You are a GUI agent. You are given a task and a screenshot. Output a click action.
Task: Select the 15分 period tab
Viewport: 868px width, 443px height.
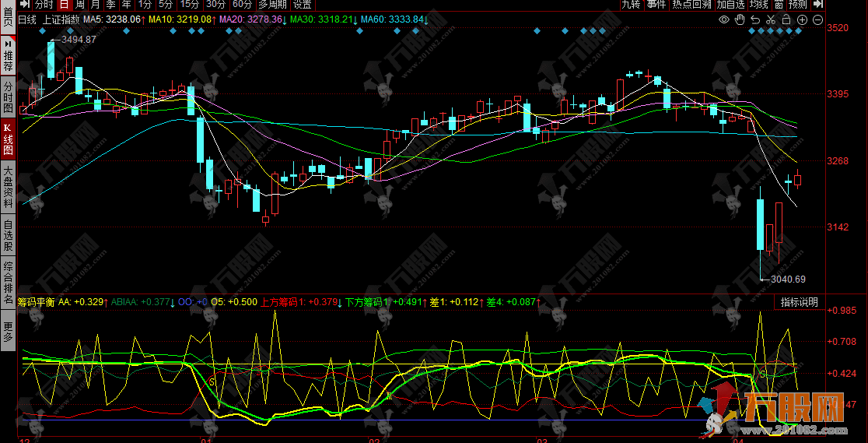(190, 5)
